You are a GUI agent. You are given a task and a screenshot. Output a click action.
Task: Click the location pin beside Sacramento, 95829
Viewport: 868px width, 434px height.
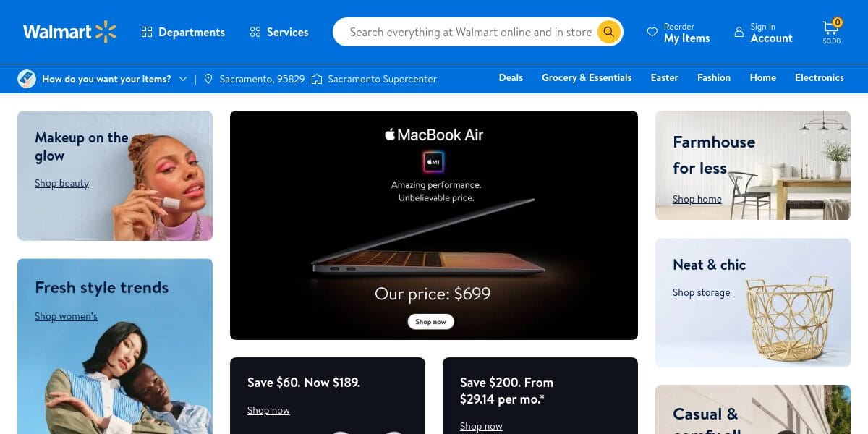(208, 79)
